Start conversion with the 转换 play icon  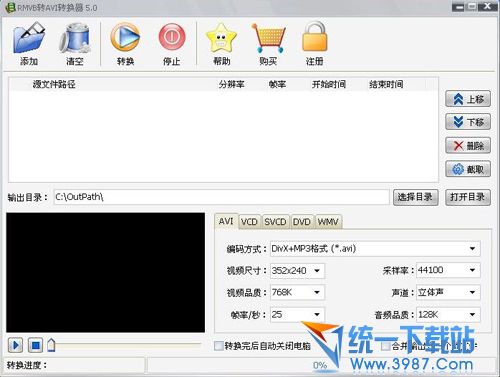(x=125, y=37)
